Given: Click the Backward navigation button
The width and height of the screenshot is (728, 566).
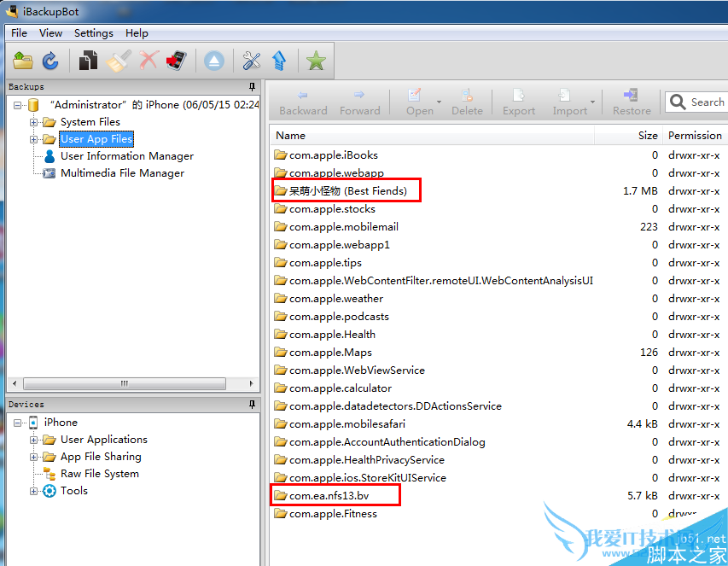Looking at the screenshot, I should [303, 103].
